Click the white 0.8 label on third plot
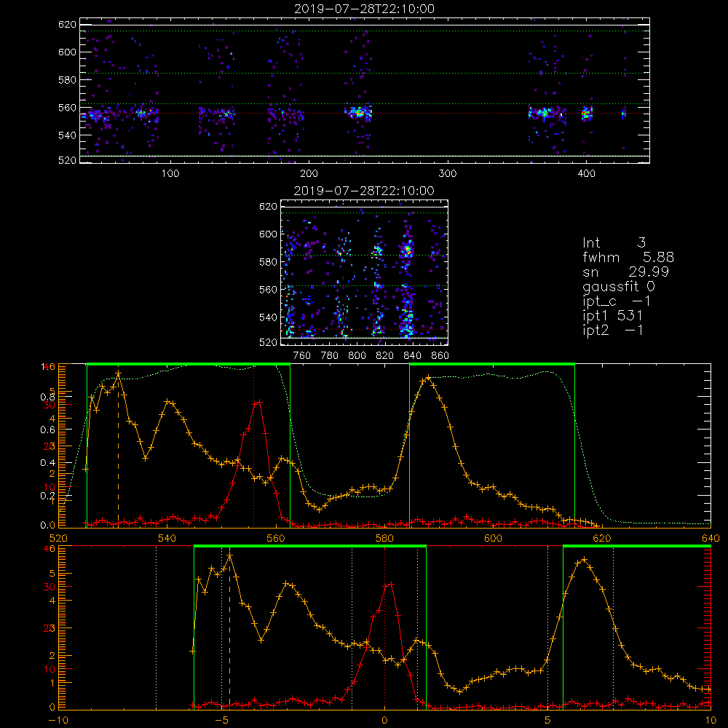 coord(47,397)
